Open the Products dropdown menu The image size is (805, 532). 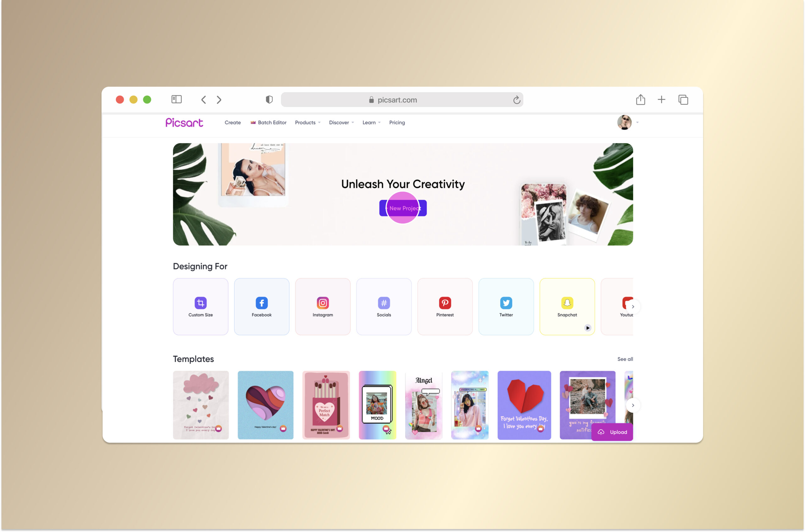tap(307, 122)
